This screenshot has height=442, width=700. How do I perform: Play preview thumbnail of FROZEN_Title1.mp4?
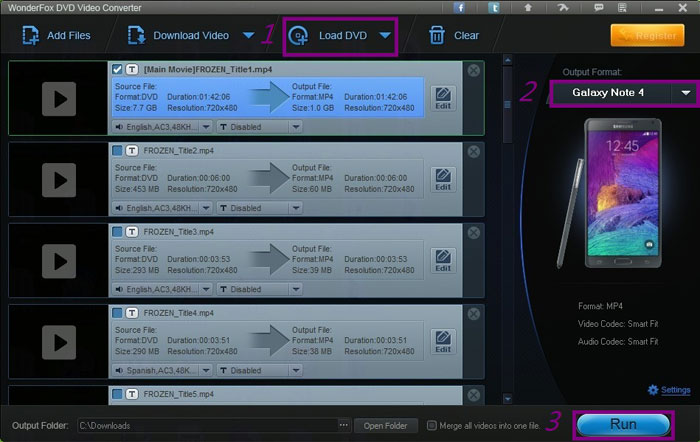(x=59, y=99)
